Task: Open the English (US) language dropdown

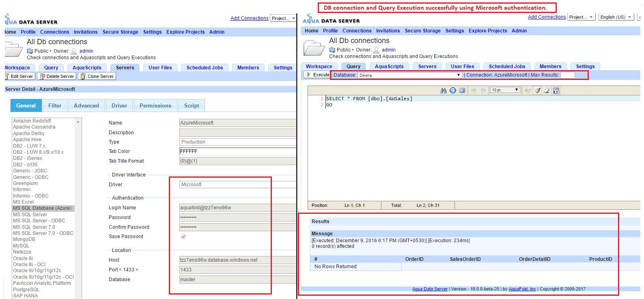Action: coord(616,17)
